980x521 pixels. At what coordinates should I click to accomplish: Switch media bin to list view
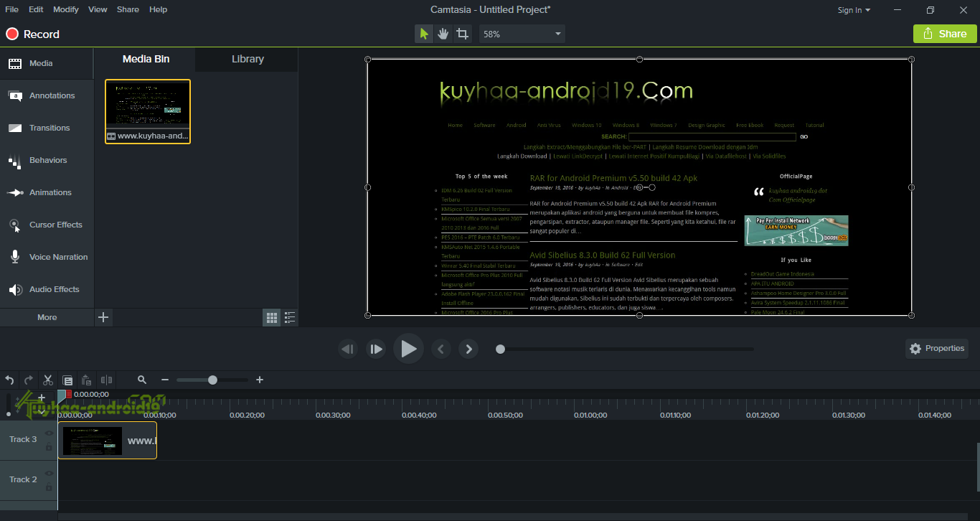290,317
